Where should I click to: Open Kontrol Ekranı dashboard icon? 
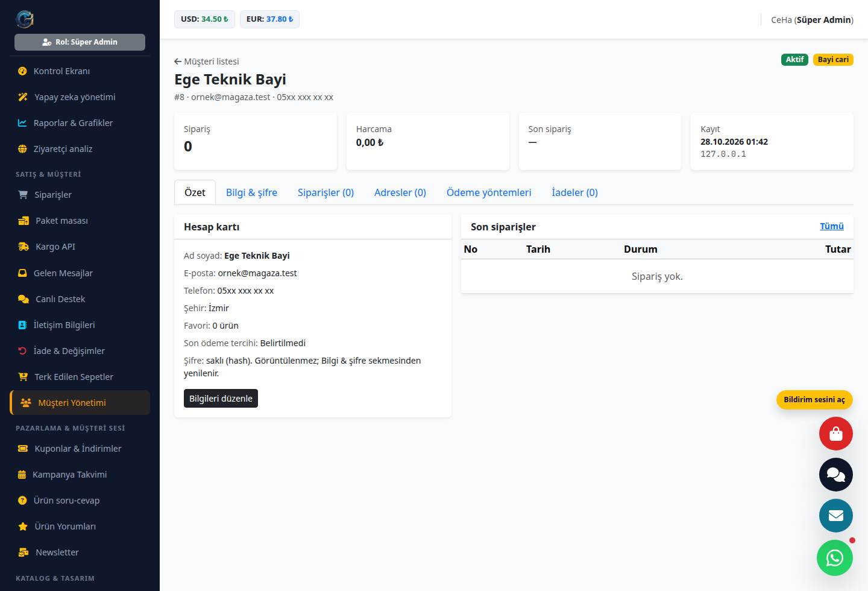click(x=22, y=71)
